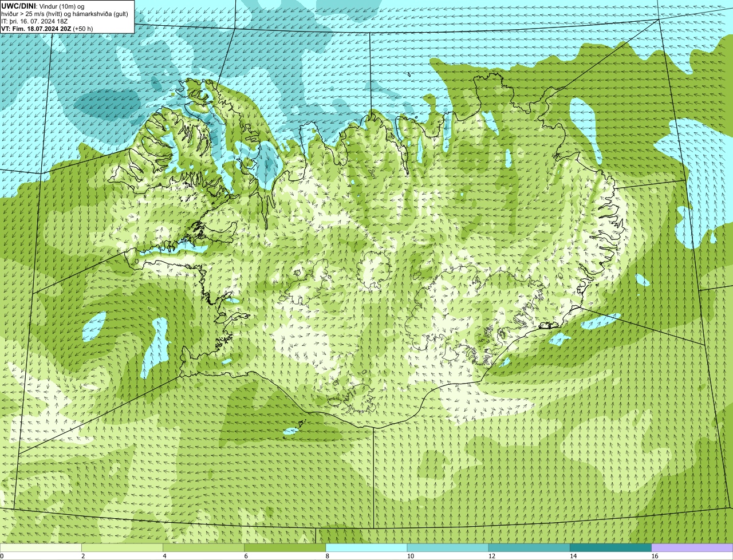Click the "IT: þri. 16. 07. 2024 18Z" line
Screen dimensions: 733x560
click(x=34, y=21)
